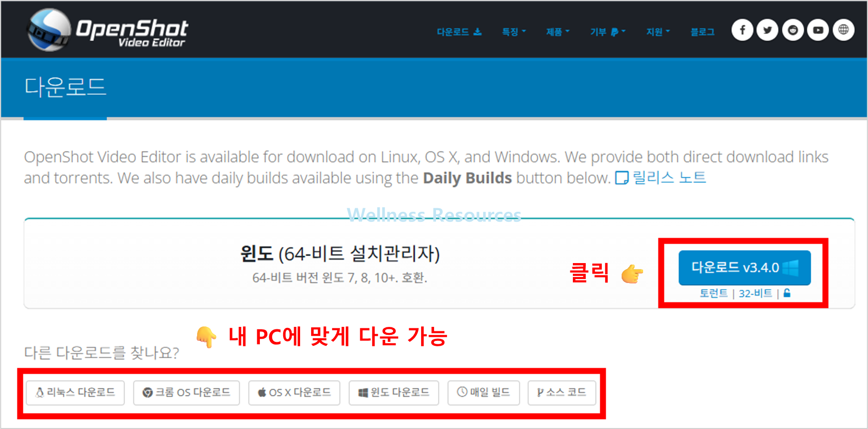Click the 리눅스 다운로드 button
The height and width of the screenshot is (429, 868).
tap(75, 393)
